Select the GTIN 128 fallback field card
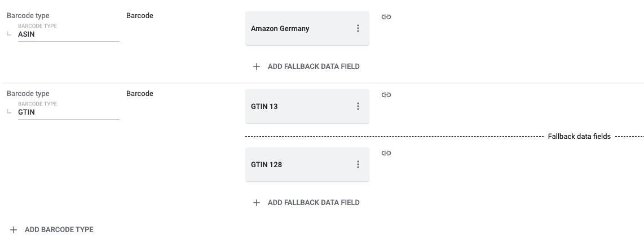The image size is (644, 240). [307, 164]
